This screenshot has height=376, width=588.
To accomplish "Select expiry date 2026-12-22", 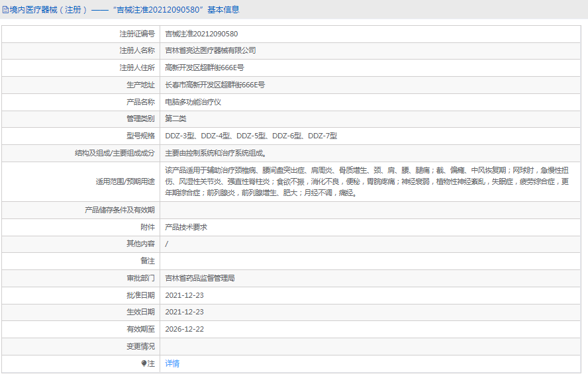I will [x=185, y=329].
